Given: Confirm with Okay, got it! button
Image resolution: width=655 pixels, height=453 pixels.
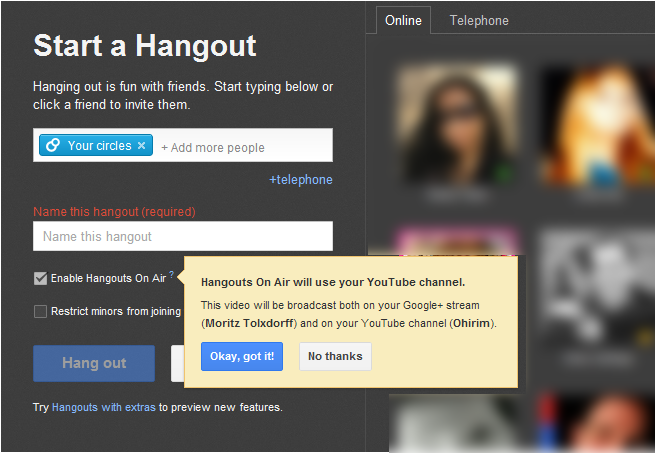Looking at the screenshot, I should click(242, 356).
